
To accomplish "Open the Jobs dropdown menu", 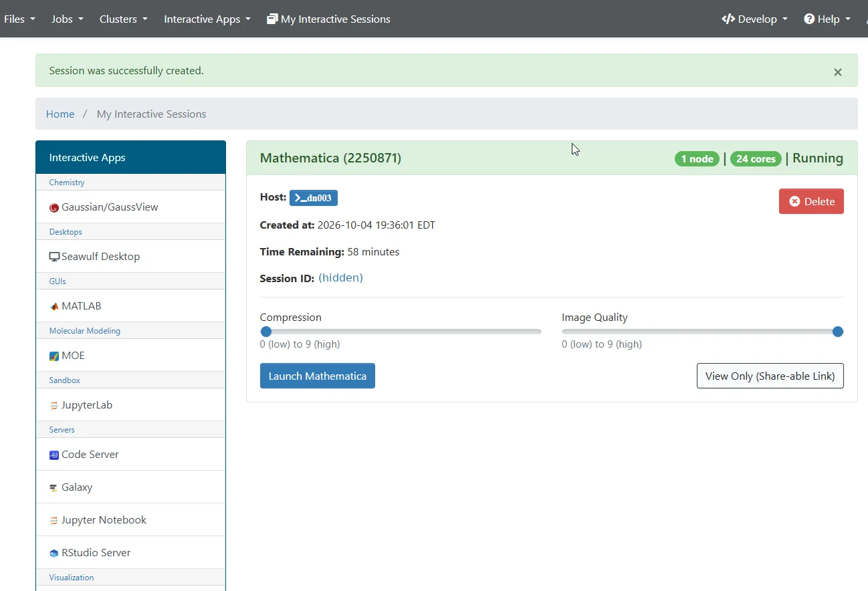I will coord(68,19).
